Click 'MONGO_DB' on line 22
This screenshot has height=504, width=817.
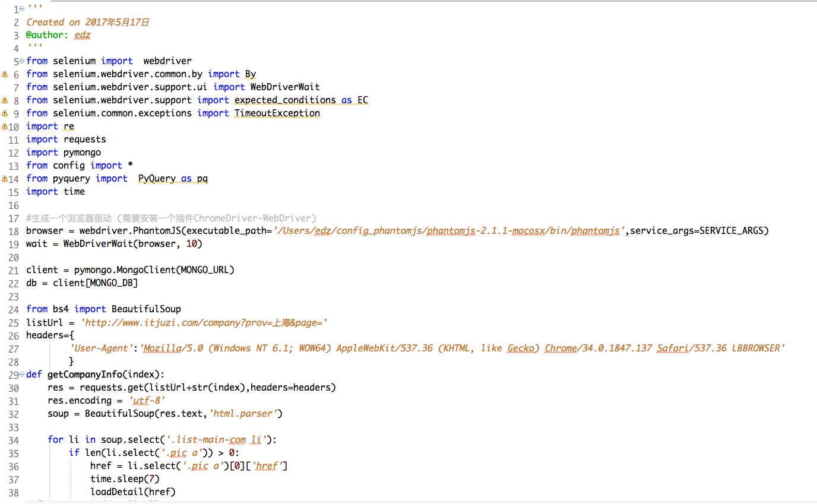(112, 283)
